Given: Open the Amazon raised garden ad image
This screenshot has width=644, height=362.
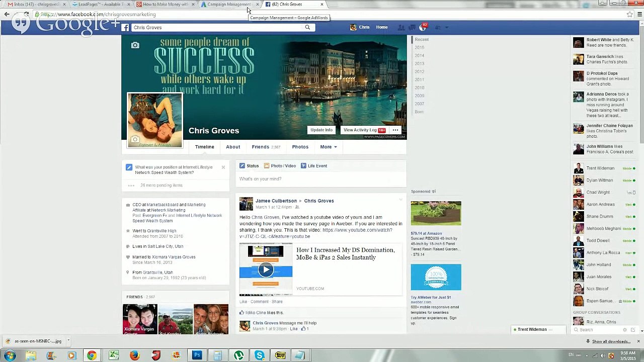Looking at the screenshot, I should [x=436, y=213].
